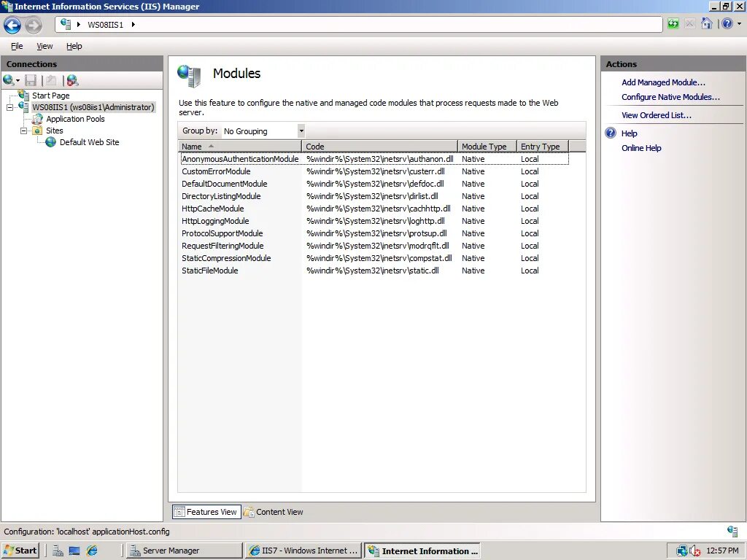Select AnonymousAuthenticationModule row
The width and height of the screenshot is (747, 560).
point(374,159)
